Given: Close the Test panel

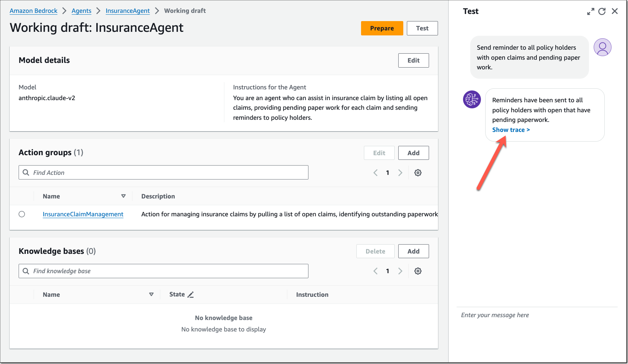Looking at the screenshot, I should [615, 11].
